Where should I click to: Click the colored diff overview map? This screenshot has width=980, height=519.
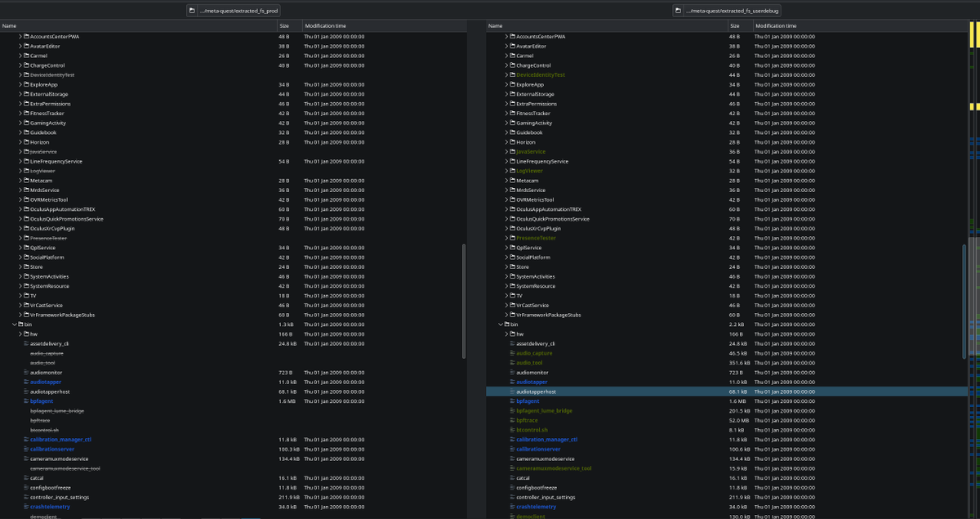click(x=973, y=270)
